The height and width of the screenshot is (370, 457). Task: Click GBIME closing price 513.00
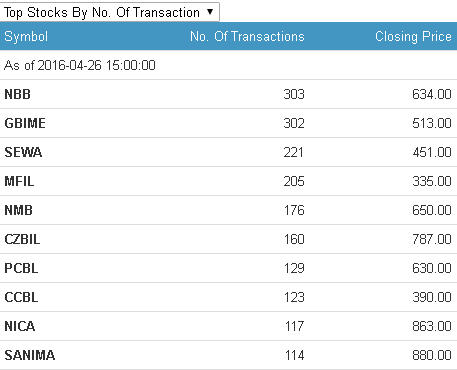(x=432, y=123)
